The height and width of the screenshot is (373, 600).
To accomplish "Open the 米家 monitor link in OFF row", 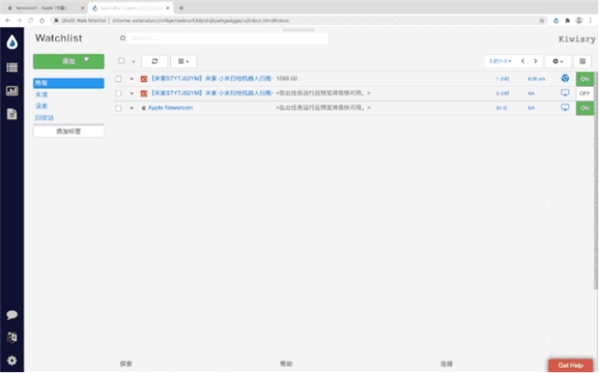I will (212, 93).
